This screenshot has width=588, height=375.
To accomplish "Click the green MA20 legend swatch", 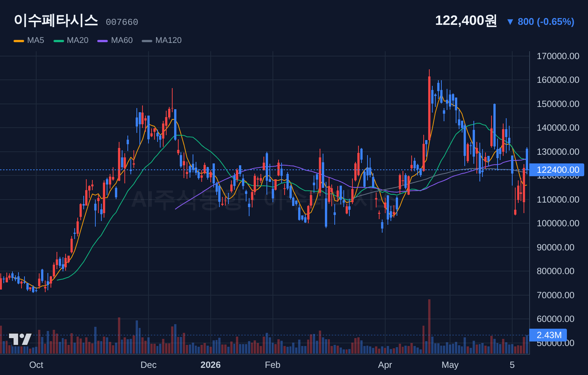I will (x=59, y=41).
